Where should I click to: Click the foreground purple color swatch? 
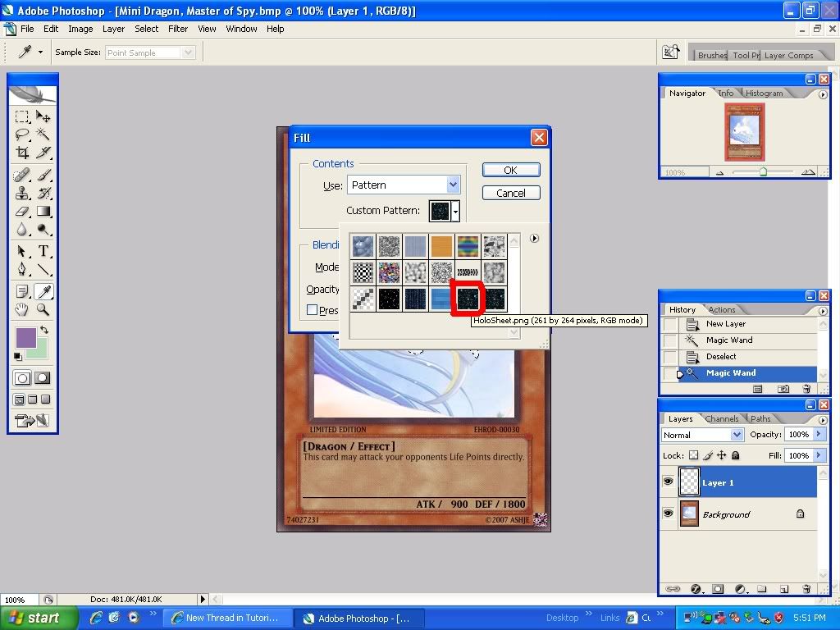(25, 337)
